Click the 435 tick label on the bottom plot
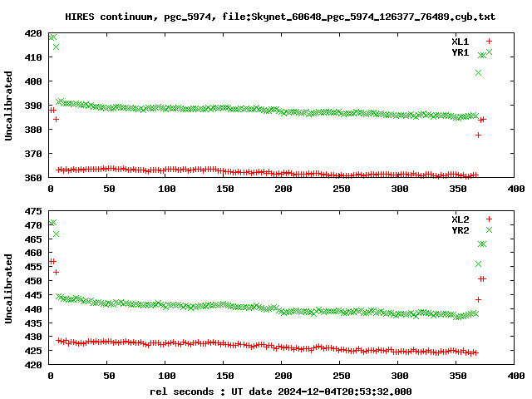 (33, 323)
